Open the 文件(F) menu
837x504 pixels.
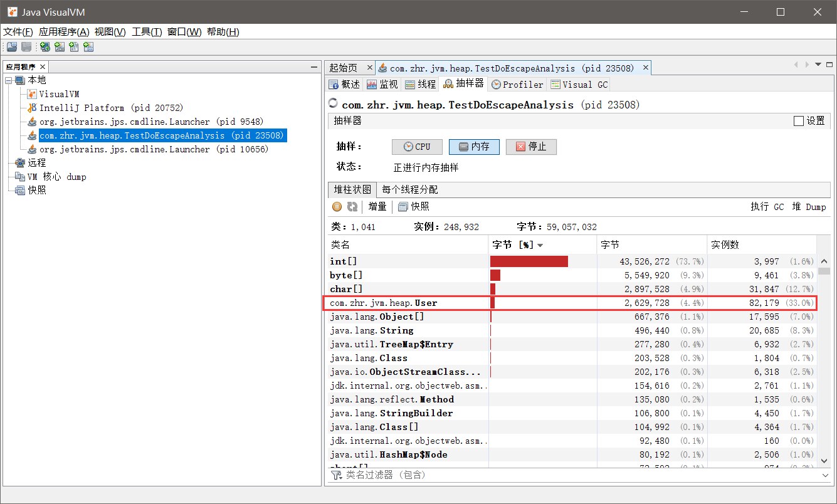[x=18, y=32]
